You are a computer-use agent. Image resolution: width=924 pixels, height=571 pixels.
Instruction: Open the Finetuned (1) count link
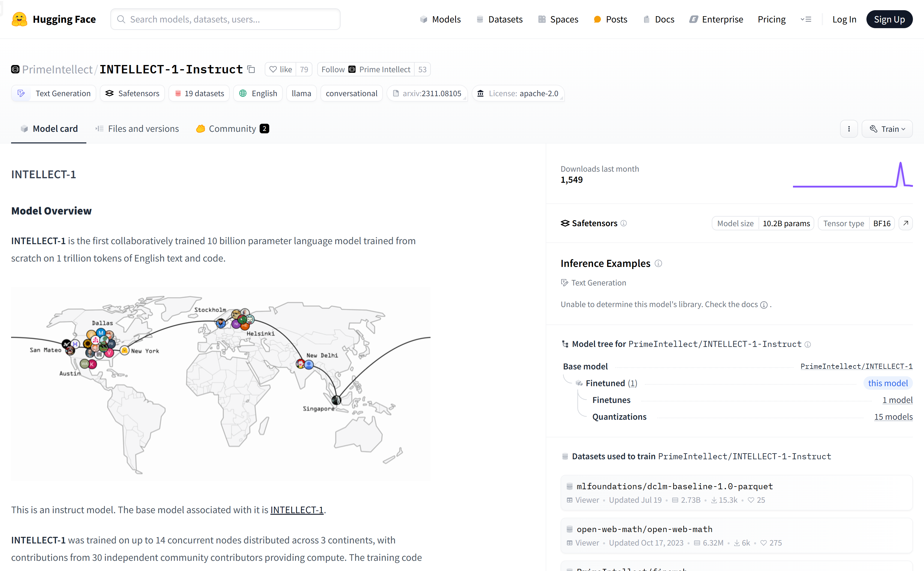pyautogui.click(x=633, y=383)
